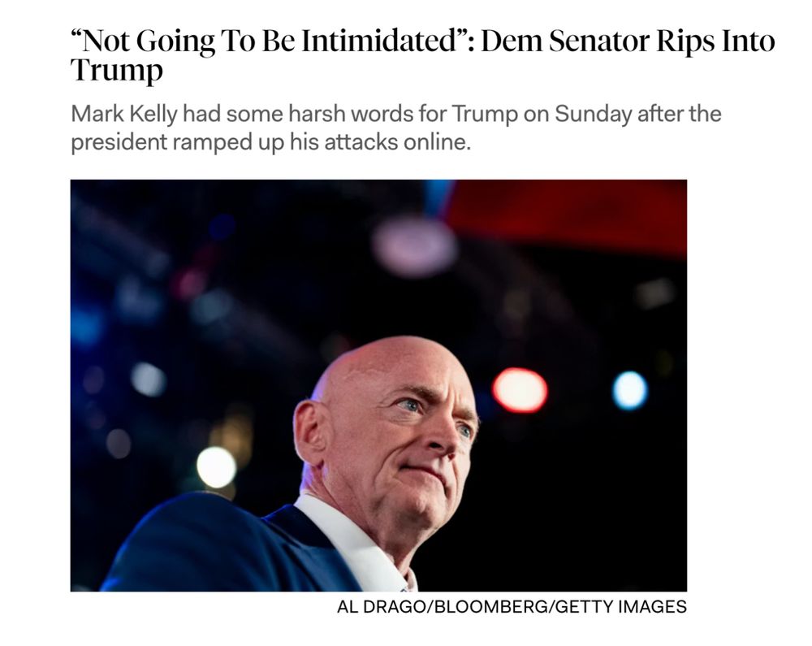Open the "Not Going To Be Intimidated" headline
Viewport: 812px width, 646px height.
coord(422,54)
